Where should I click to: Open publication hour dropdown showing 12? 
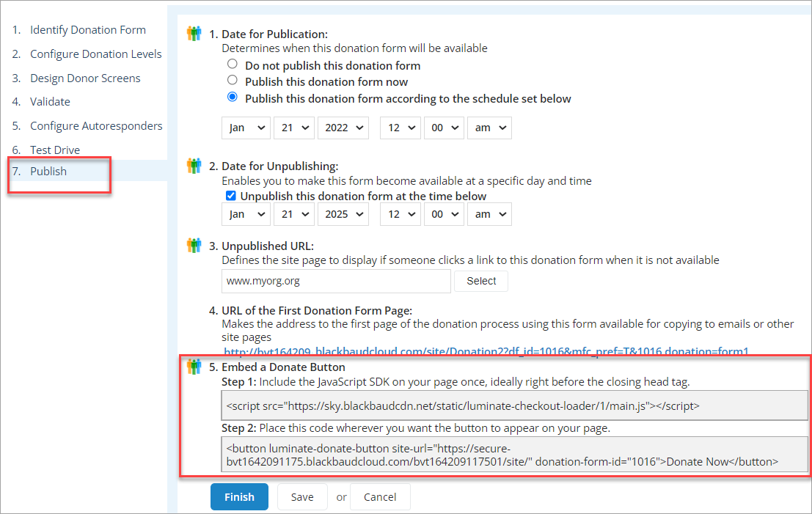(400, 128)
